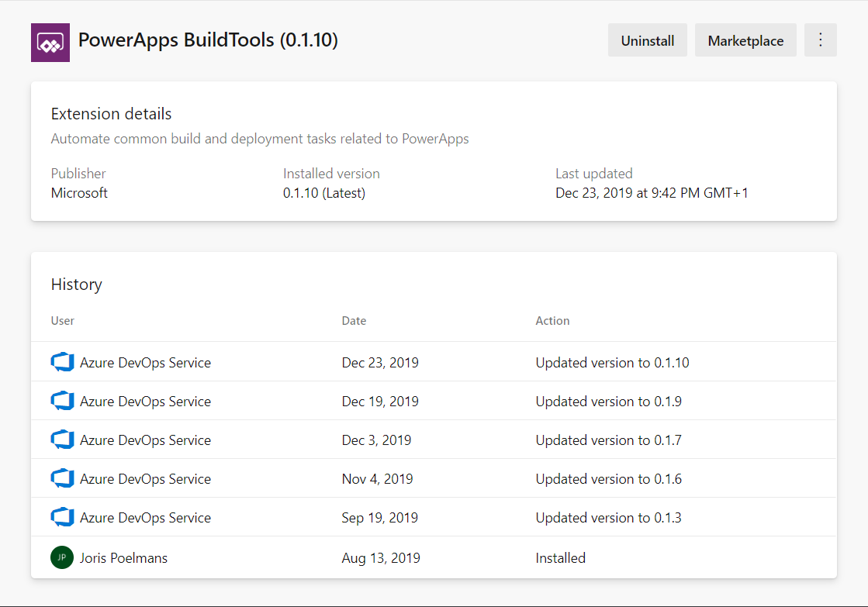
Task: Open the vertical ellipsis actions menu
Action: (820, 40)
